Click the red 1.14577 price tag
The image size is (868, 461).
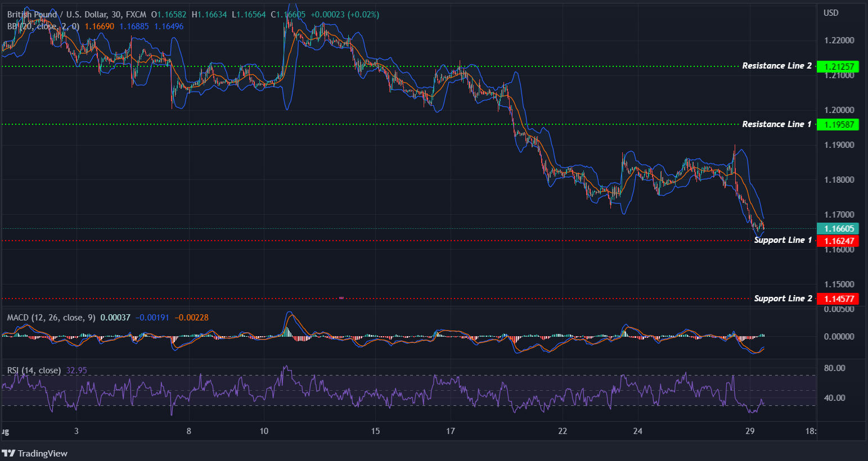(838, 299)
